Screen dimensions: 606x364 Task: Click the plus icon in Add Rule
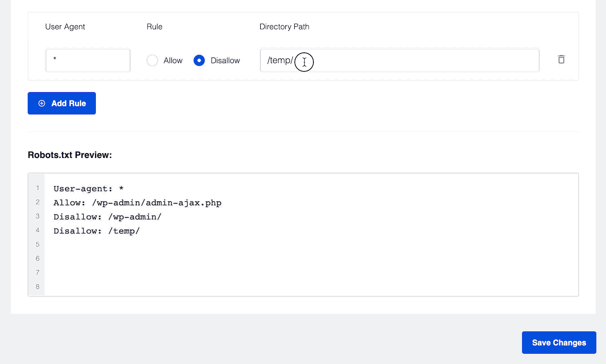click(x=42, y=103)
